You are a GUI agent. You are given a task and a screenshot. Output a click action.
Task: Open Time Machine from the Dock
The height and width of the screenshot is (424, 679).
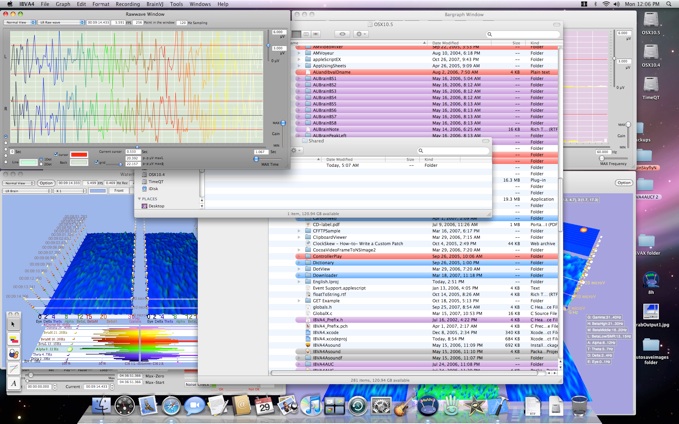358,406
